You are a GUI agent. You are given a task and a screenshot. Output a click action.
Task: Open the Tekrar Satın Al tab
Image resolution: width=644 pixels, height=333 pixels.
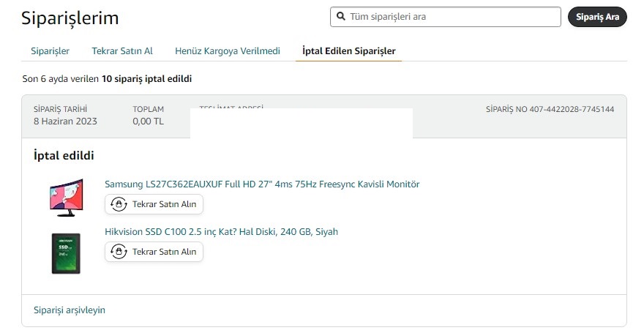coord(122,50)
